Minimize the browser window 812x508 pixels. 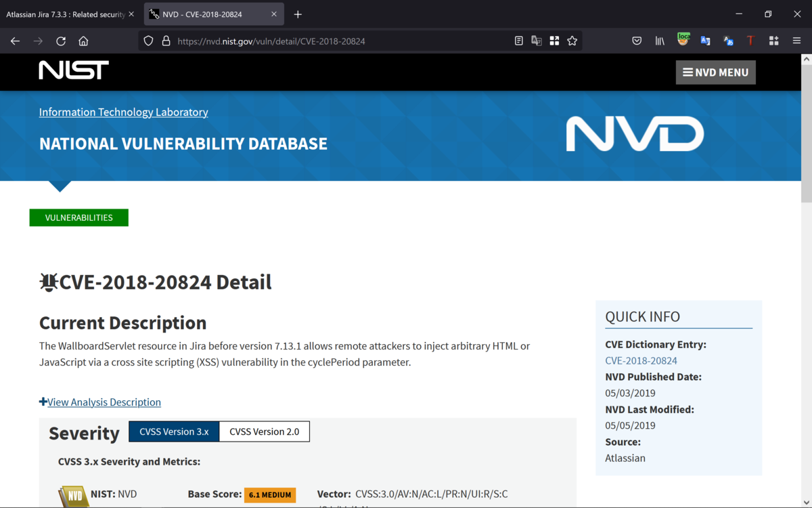[739, 14]
